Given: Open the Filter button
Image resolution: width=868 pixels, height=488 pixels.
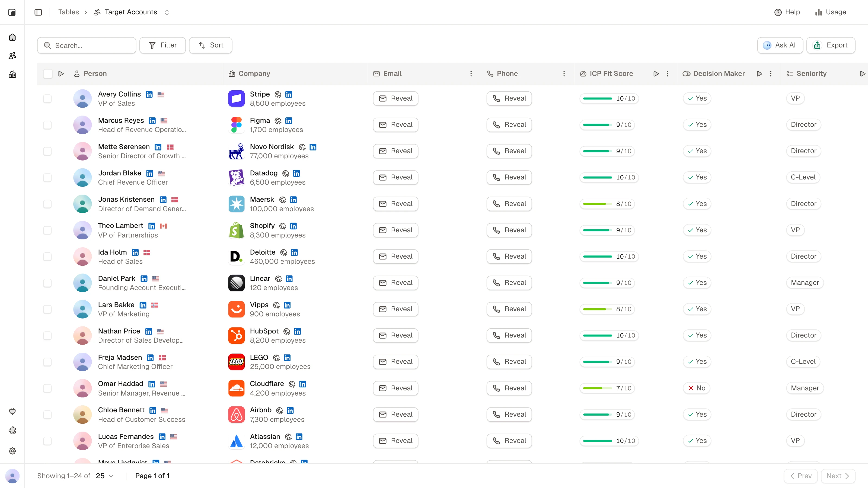Looking at the screenshot, I should pyautogui.click(x=163, y=46).
